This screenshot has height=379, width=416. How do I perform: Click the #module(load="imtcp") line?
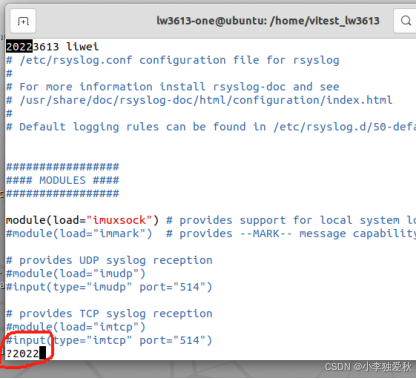[76, 327]
